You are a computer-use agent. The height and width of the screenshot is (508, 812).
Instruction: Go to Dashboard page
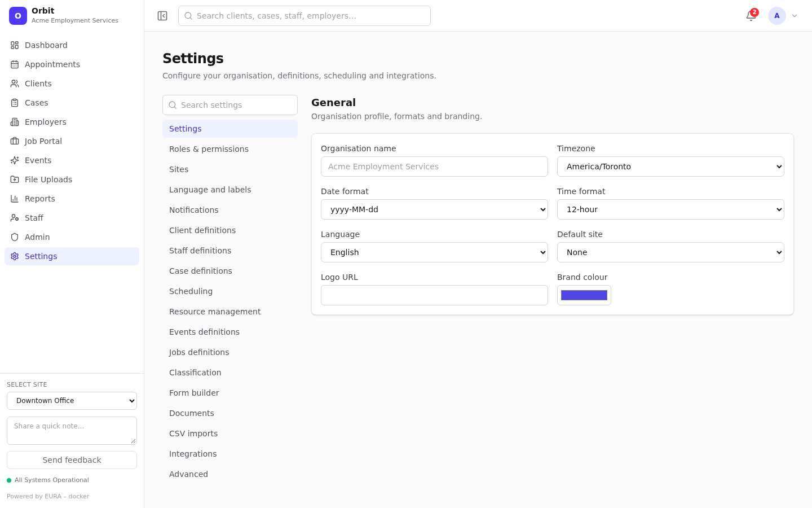point(72,45)
